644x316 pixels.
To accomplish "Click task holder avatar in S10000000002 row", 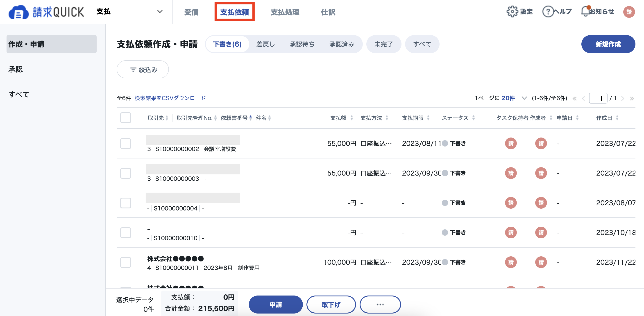I will (x=511, y=143).
